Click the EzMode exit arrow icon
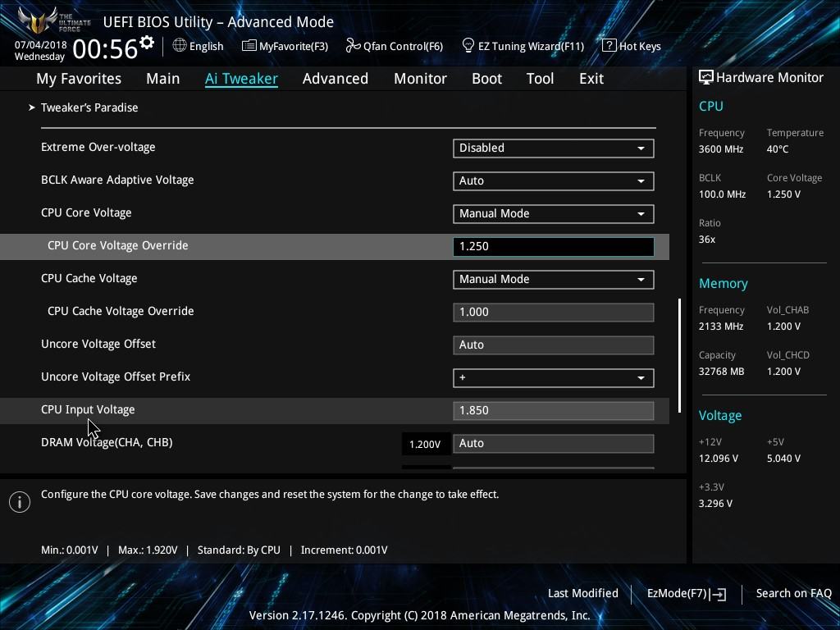This screenshot has height=630, width=840. [x=718, y=594]
